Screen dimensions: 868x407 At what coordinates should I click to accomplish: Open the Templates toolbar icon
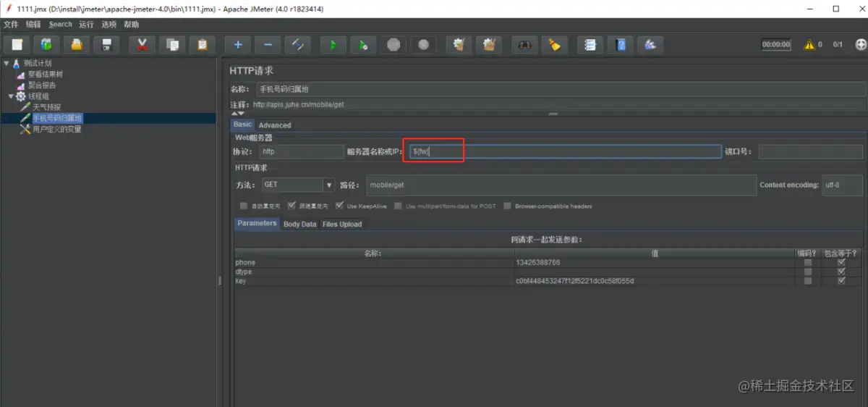pos(47,45)
